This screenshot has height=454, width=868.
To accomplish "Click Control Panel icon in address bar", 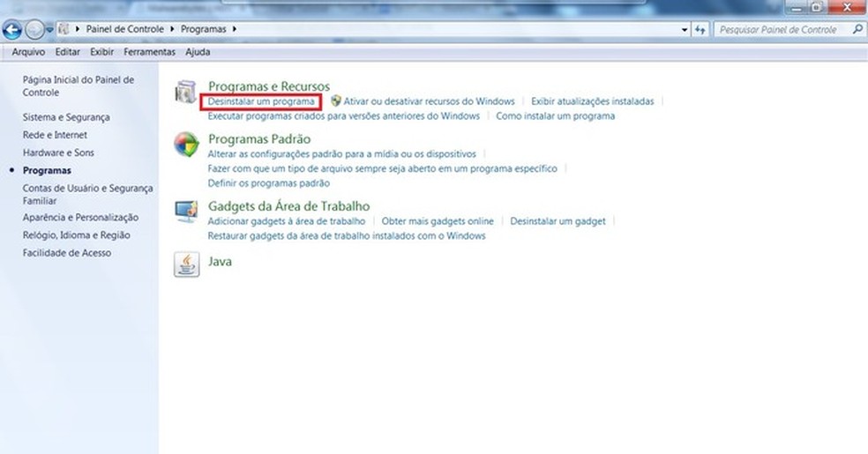I will click(64, 29).
